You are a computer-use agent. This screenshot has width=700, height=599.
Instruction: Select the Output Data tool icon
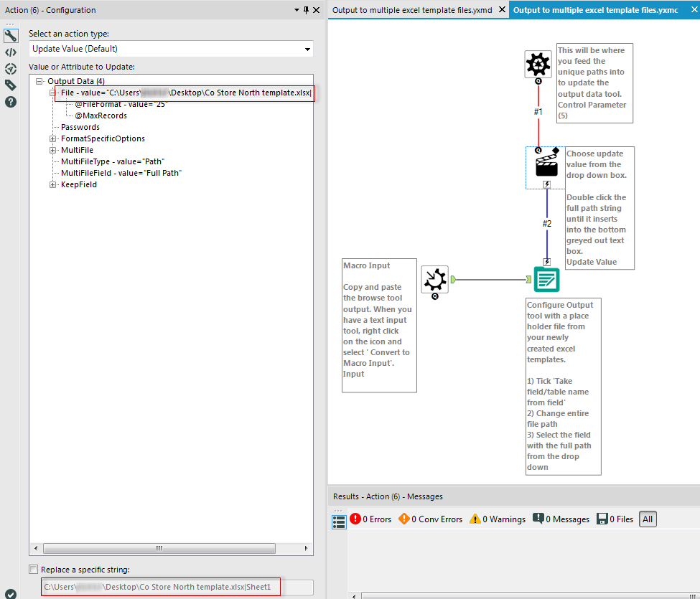click(x=546, y=280)
